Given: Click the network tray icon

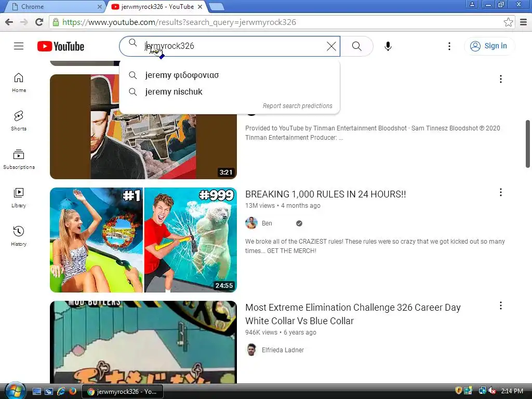Looking at the screenshot, I should point(482,391).
